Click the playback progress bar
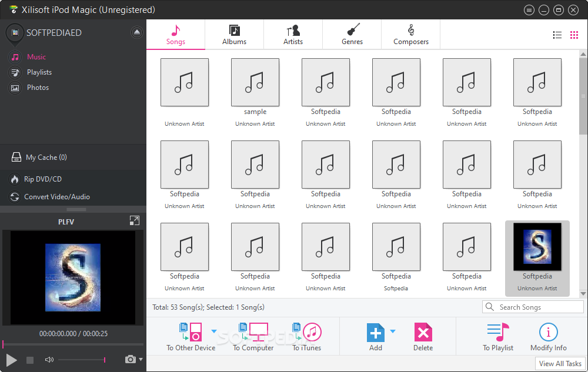 (73, 344)
